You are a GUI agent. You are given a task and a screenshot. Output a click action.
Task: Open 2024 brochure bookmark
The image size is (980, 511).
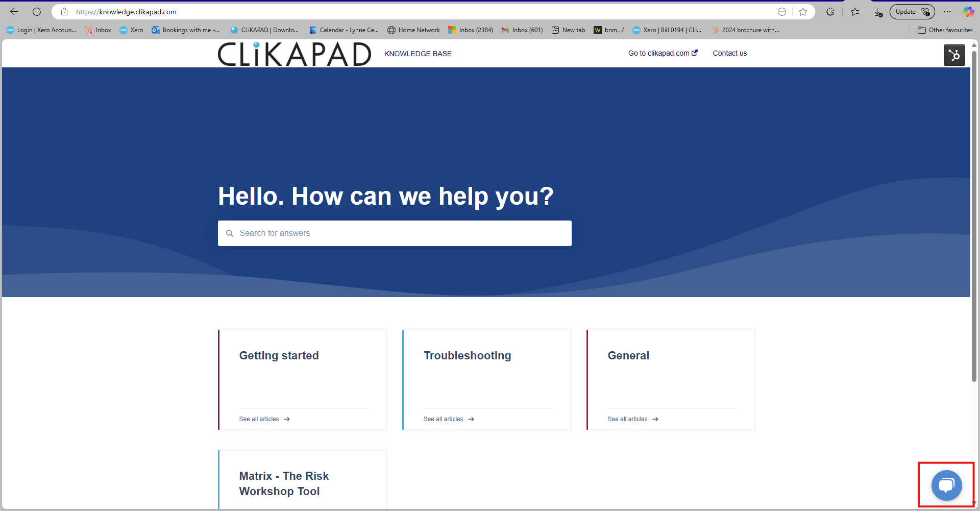click(x=745, y=30)
